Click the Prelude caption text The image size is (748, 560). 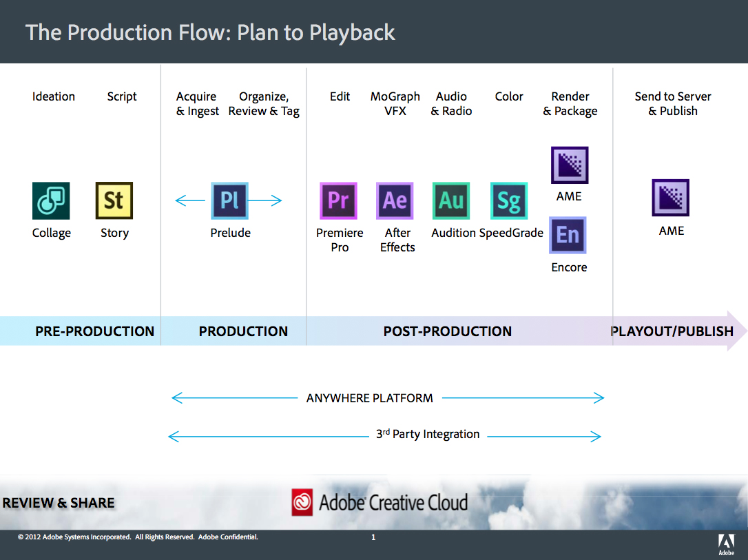tap(231, 233)
